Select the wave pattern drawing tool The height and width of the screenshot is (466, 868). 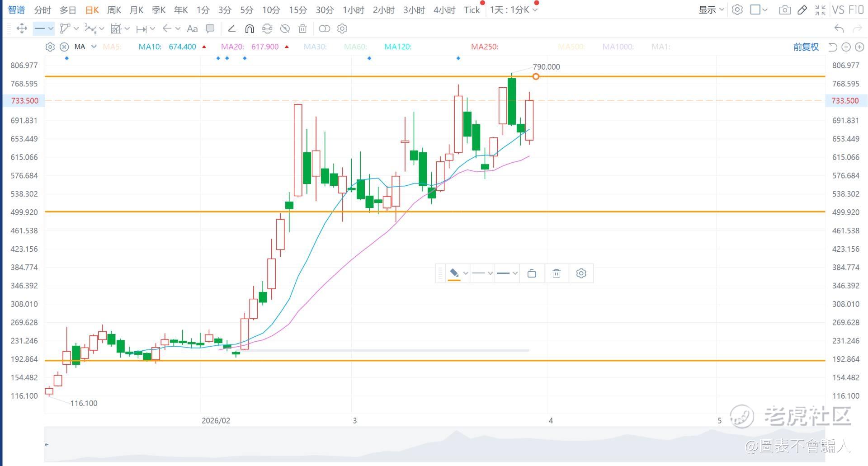(90, 28)
